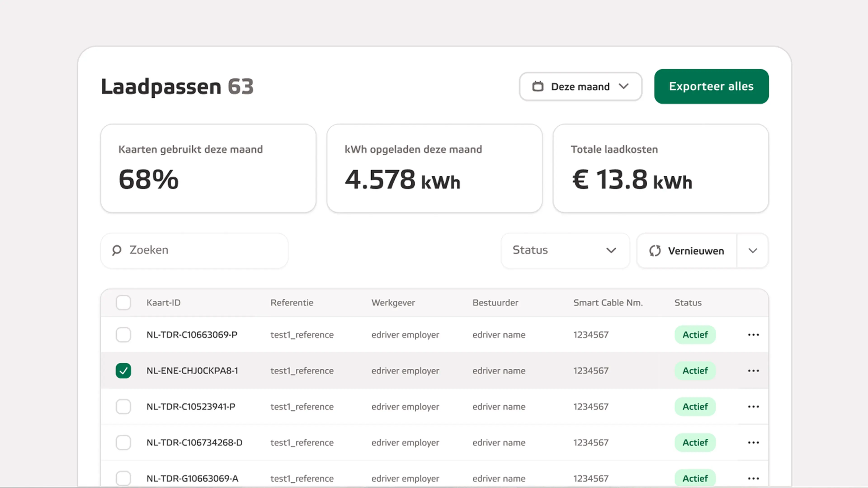The image size is (868, 488).
Task: Click the Zoeken search field
Action: click(x=194, y=251)
